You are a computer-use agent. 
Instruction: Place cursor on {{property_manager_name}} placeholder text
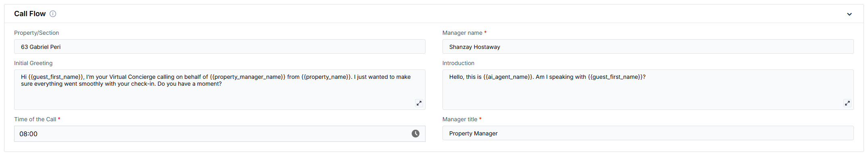pyautogui.click(x=248, y=77)
